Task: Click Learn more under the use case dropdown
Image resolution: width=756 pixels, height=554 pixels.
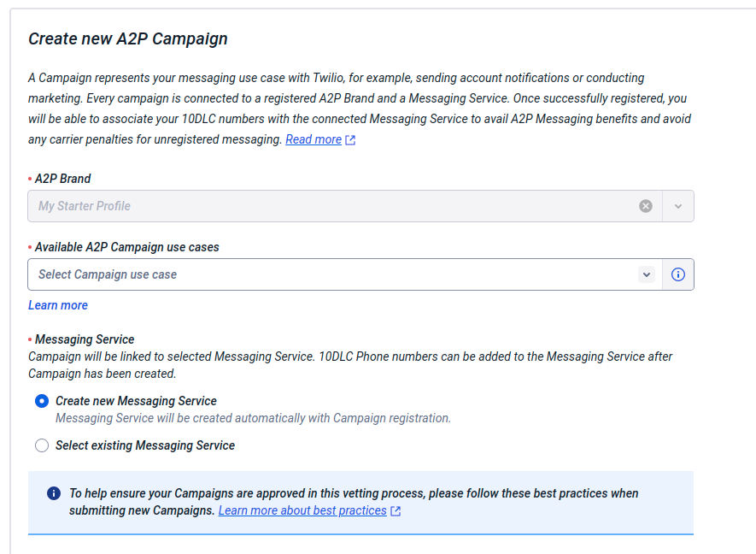Action: pos(58,305)
